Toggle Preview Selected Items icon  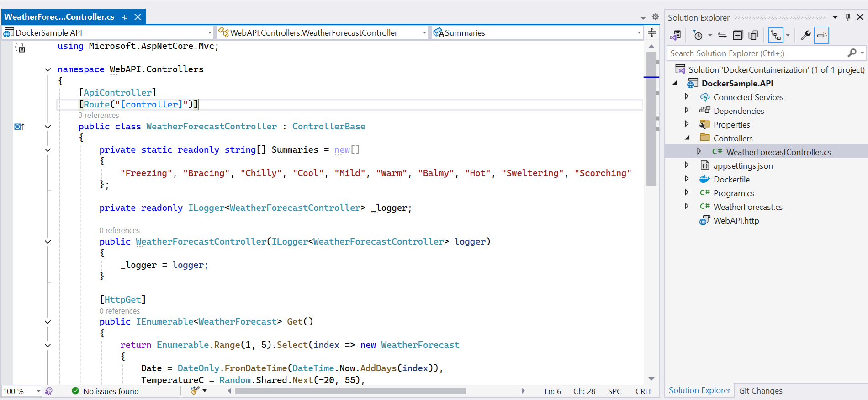[x=821, y=35]
